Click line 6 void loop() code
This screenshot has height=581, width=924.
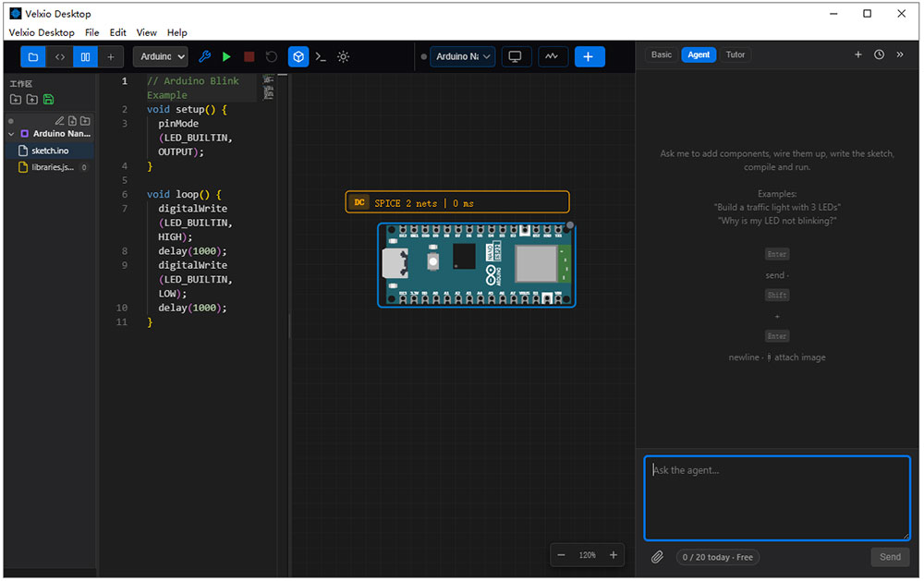pyautogui.click(x=185, y=195)
